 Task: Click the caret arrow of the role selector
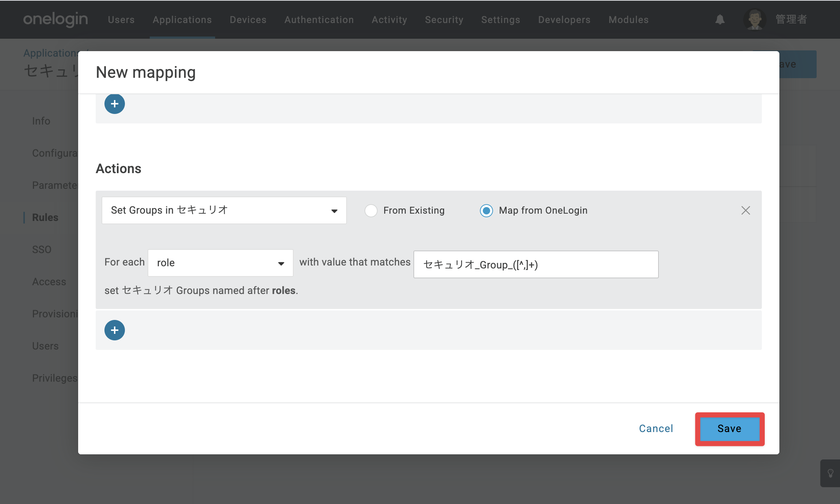point(281,264)
